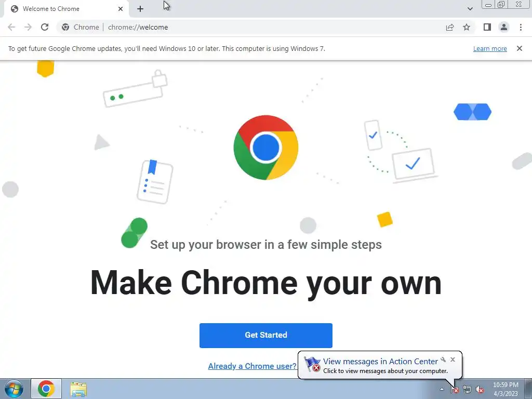Click the Windows 10 update message text
The width and height of the screenshot is (532, 399).
(167, 48)
